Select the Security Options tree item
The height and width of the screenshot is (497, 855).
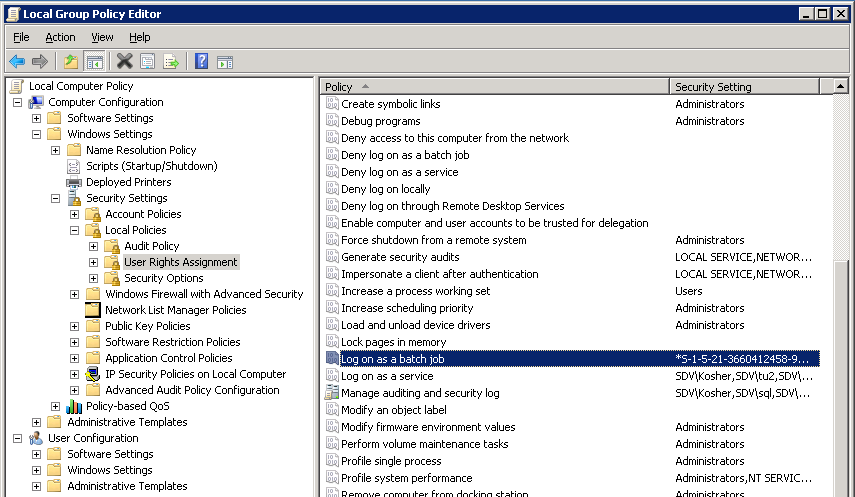(163, 278)
